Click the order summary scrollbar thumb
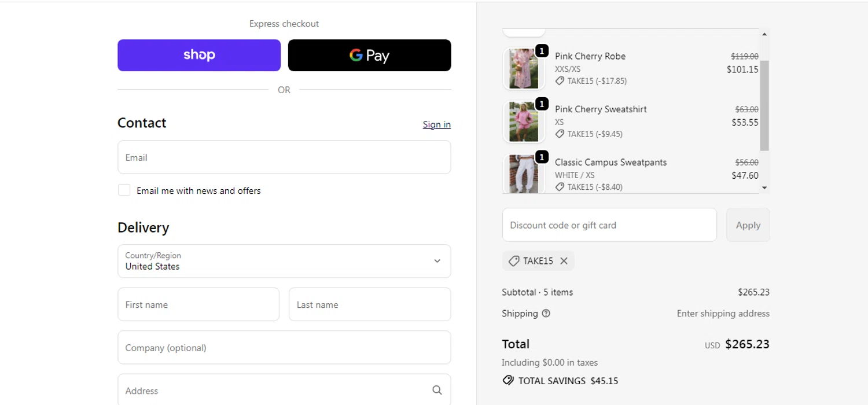868x405 pixels. [764, 105]
